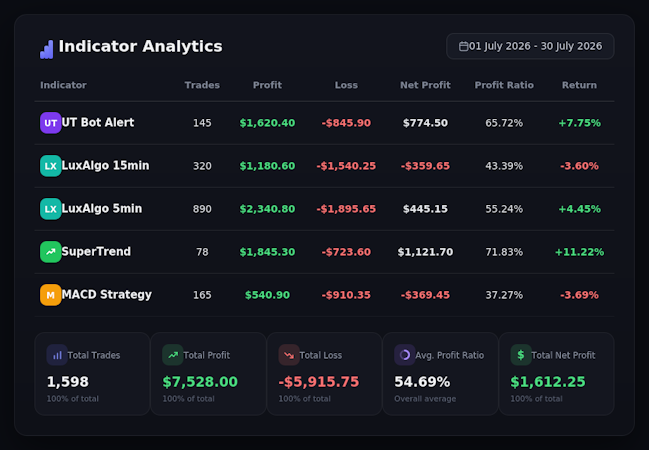
Task: Click the Total Profit upward trend icon
Action: click(173, 355)
